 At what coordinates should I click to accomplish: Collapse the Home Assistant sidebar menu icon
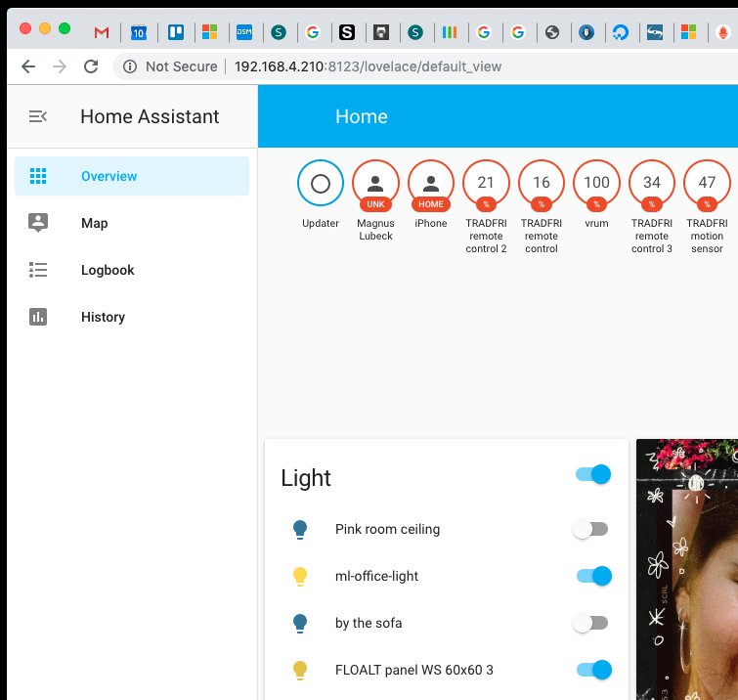point(38,116)
